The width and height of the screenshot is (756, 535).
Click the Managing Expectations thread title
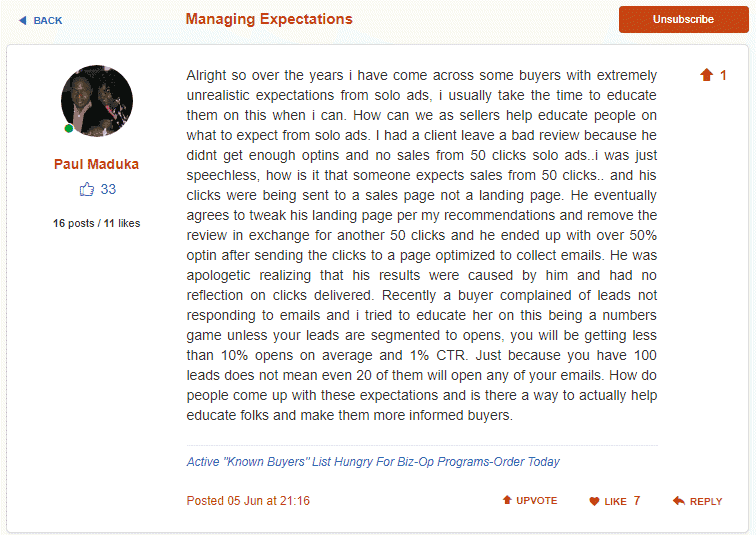[x=269, y=19]
